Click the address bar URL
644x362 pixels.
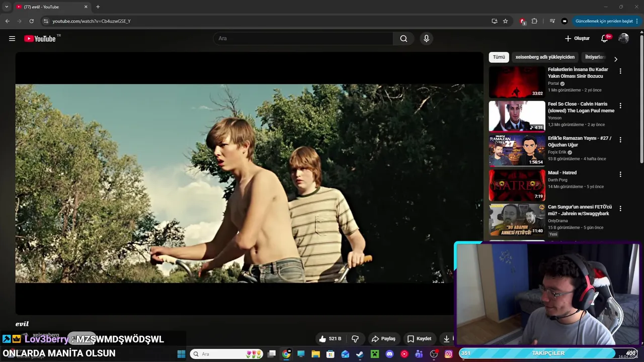tap(92, 21)
